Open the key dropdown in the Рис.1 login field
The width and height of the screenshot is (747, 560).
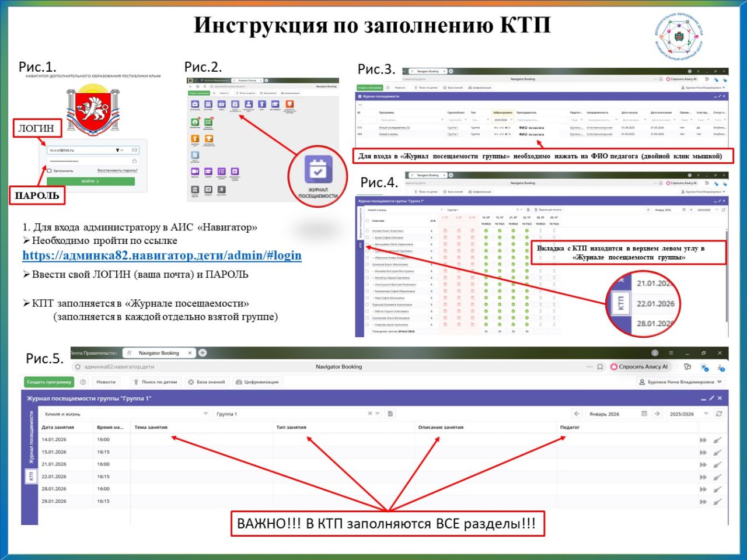[x=120, y=150]
